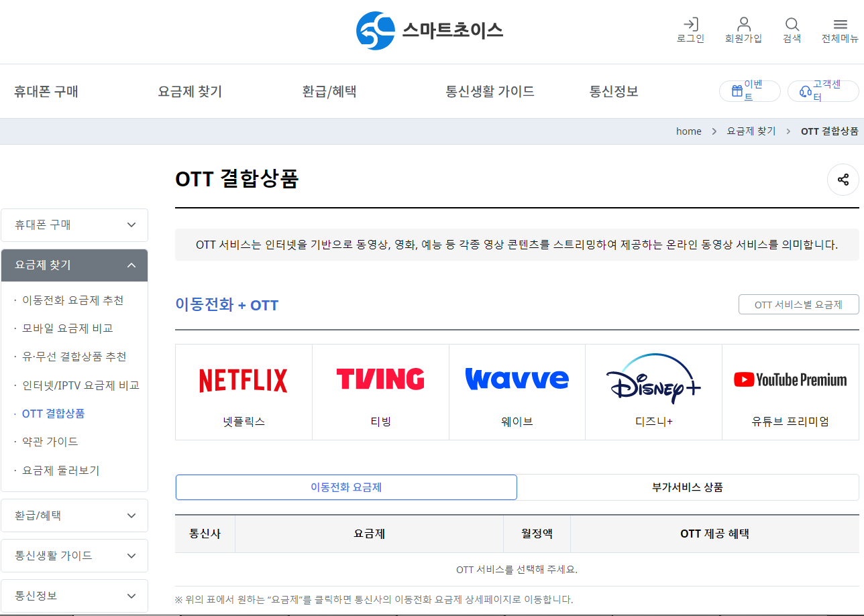Expand the 통신생활 가이드 sidebar section
This screenshot has height=616, width=864.
click(74, 556)
